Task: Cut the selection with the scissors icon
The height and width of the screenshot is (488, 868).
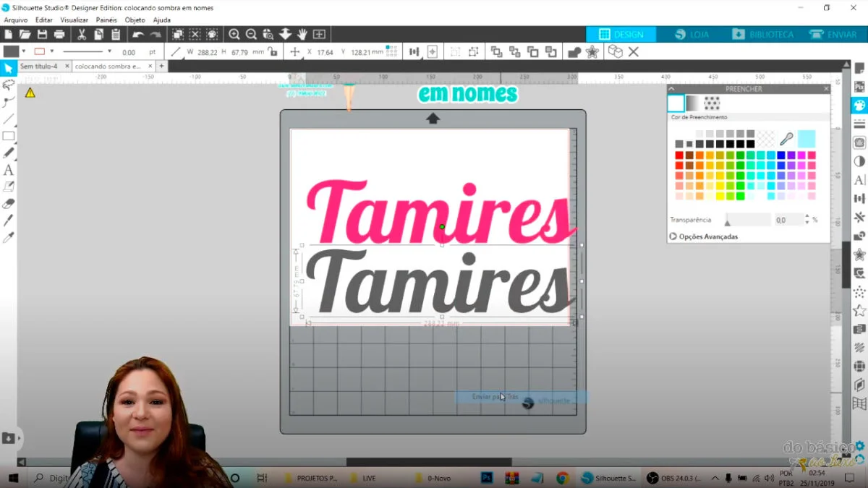Action: pyautogui.click(x=81, y=34)
